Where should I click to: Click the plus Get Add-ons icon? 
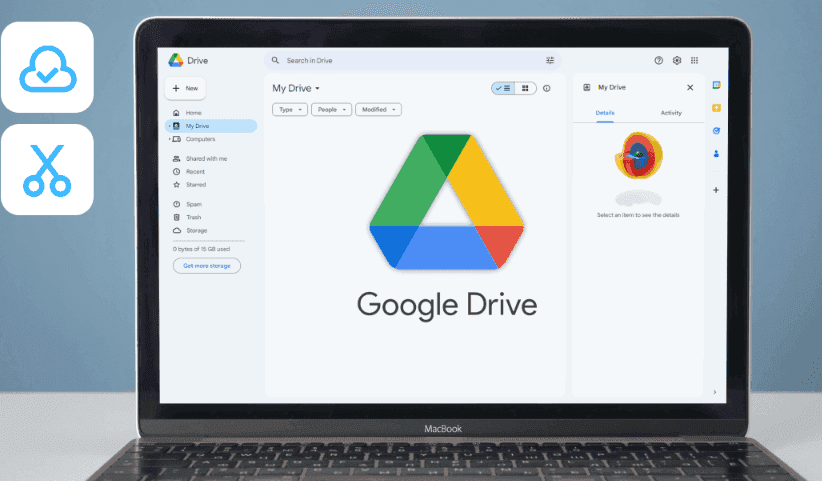pos(716,190)
